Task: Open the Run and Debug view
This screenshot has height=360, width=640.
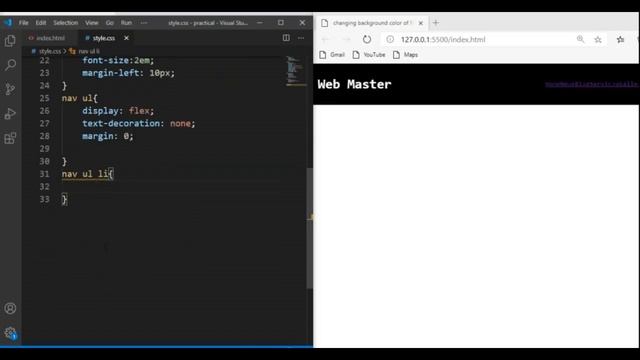Action: point(10,113)
